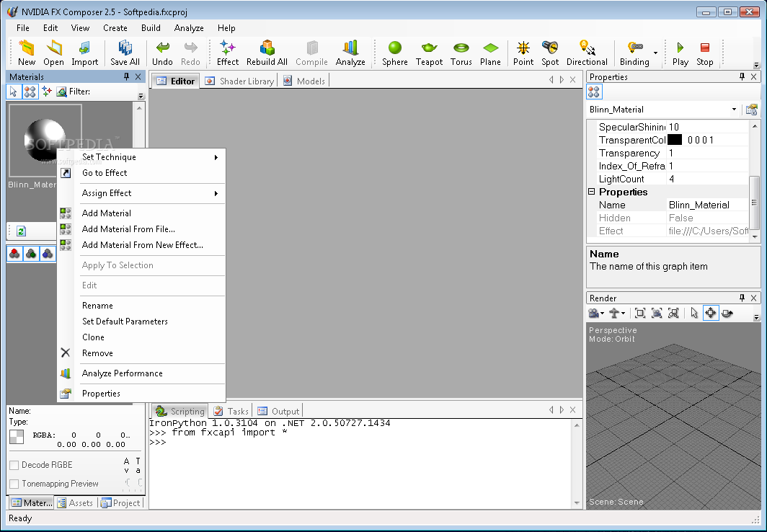Click the four-spheres material icon in Materials toolbar
Viewport: 767px width, 532px height.
(30, 92)
